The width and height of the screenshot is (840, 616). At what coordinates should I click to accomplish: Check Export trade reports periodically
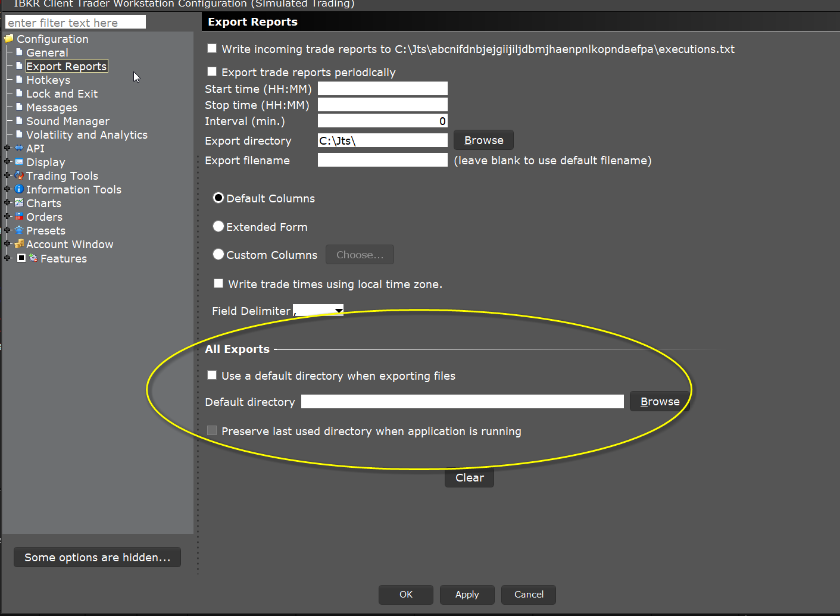coord(212,71)
